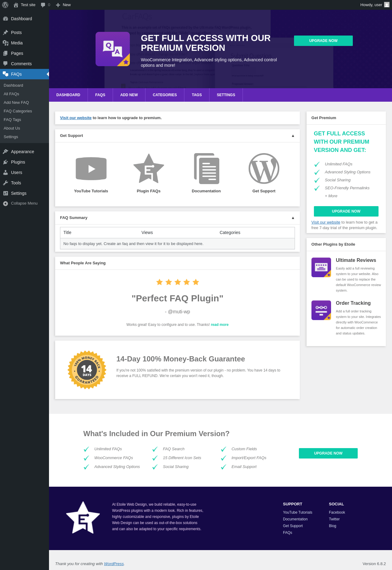Open the CATEGORIES plugin tab
The width and height of the screenshot is (392, 570).
pos(165,95)
